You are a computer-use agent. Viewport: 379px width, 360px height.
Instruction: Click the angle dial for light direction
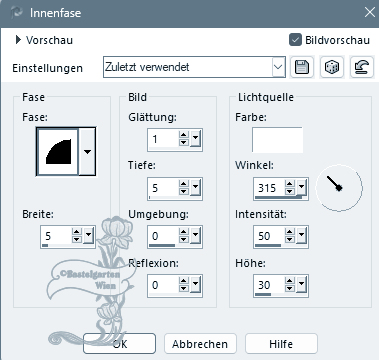(x=339, y=187)
